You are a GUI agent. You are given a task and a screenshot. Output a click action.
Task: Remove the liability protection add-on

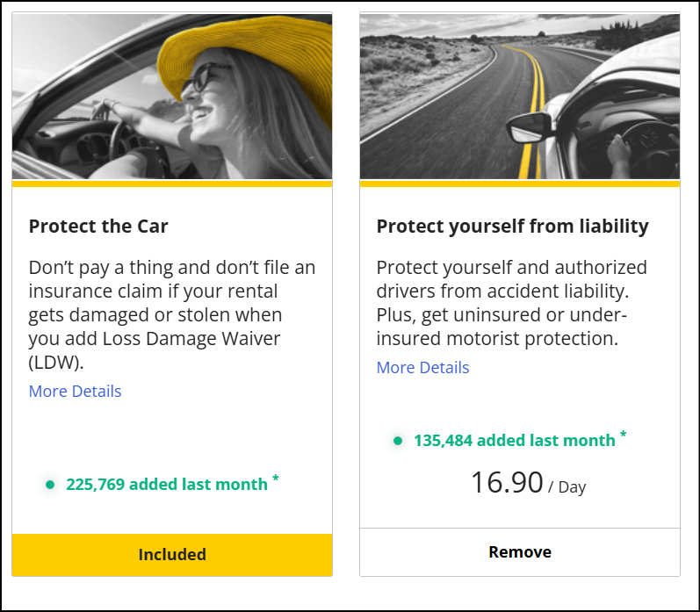coord(520,552)
